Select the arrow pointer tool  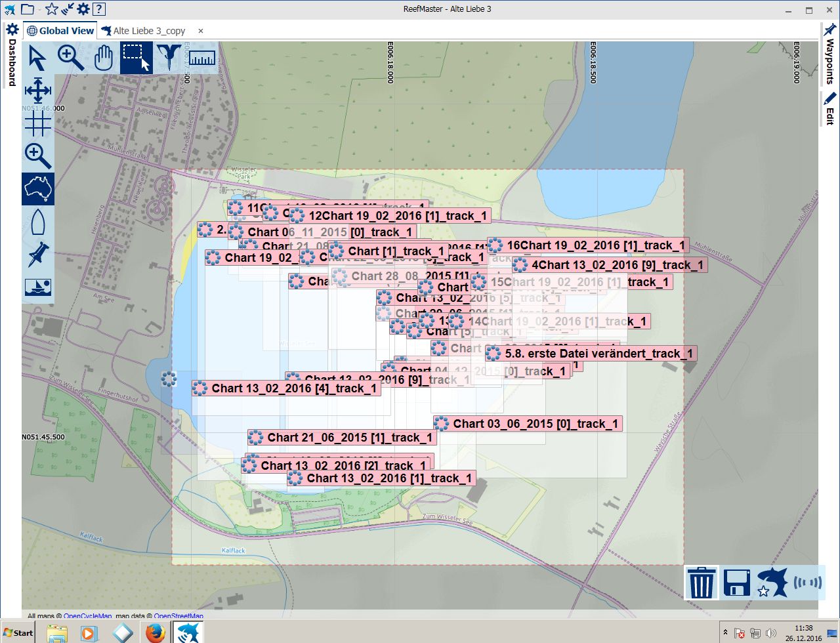pos(38,58)
